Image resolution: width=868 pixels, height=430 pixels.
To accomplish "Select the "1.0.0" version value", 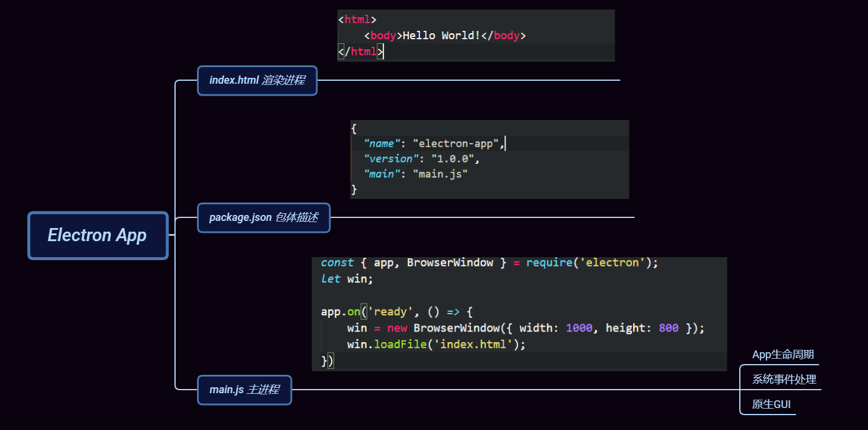I will point(454,159).
